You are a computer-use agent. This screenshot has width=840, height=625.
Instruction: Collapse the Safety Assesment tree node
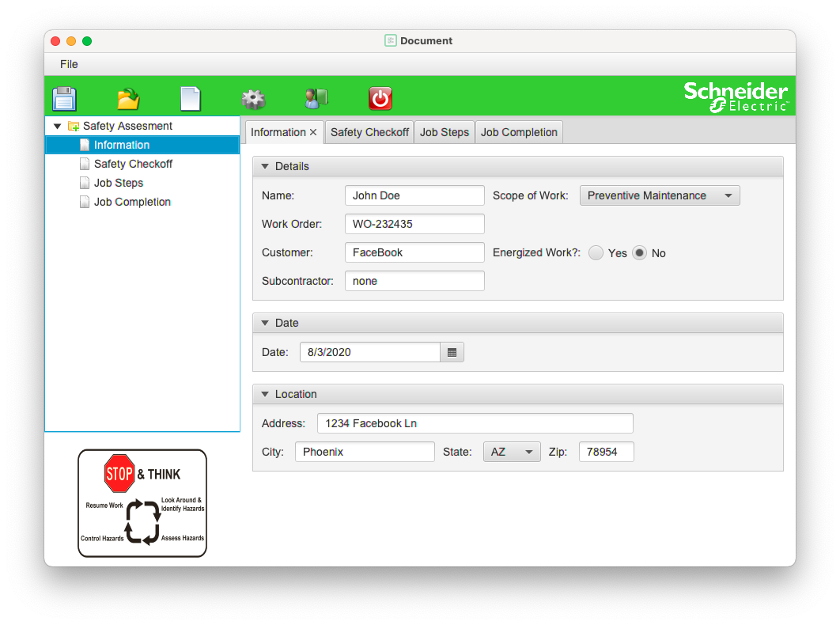[x=56, y=125]
